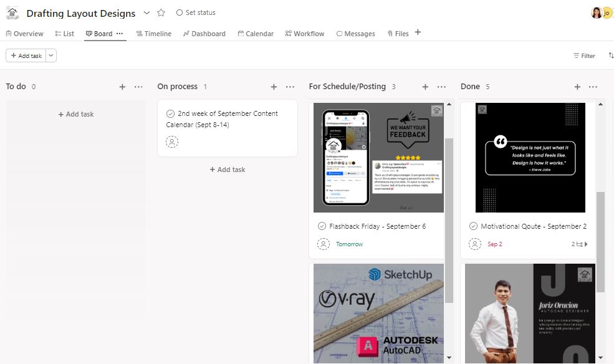This screenshot has height=364, width=614.
Task: Click Done column scrollbar thumb
Action: pyautogui.click(x=601, y=242)
